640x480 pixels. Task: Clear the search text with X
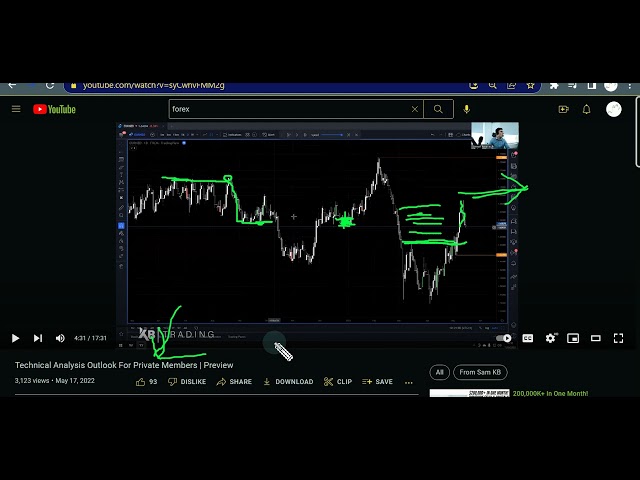click(x=415, y=109)
